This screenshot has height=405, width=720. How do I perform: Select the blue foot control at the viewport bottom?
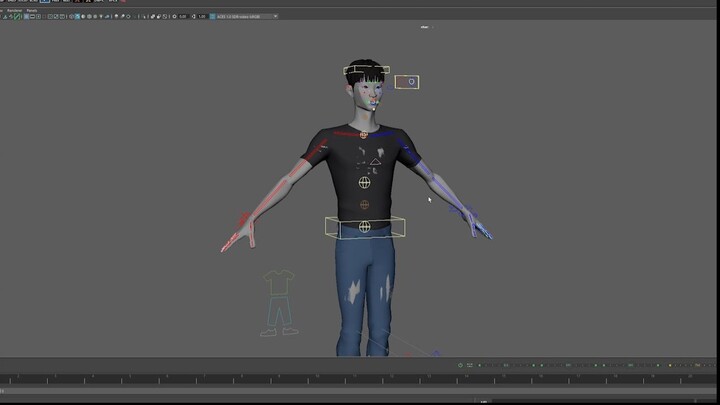tap(436, 353)
